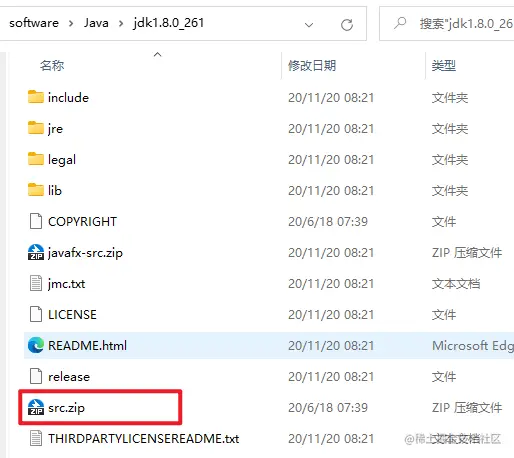Navigate to software breadcrumb

(34, 23)
